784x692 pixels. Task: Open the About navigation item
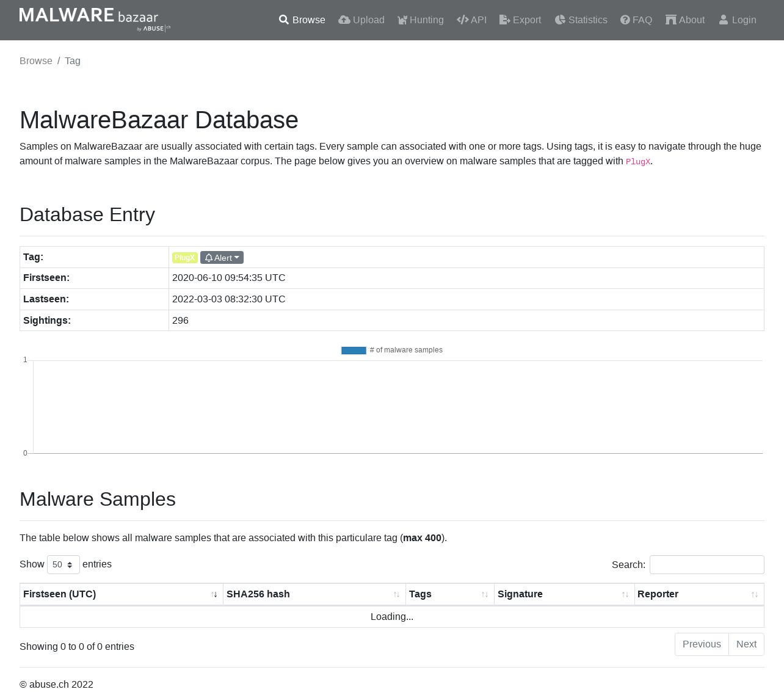[x=685, y=20]
